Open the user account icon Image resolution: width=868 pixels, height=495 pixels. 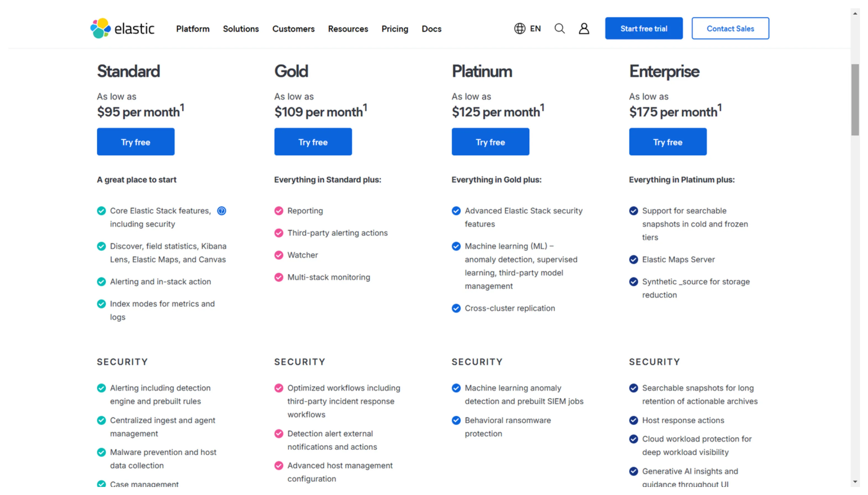point(584,29)
